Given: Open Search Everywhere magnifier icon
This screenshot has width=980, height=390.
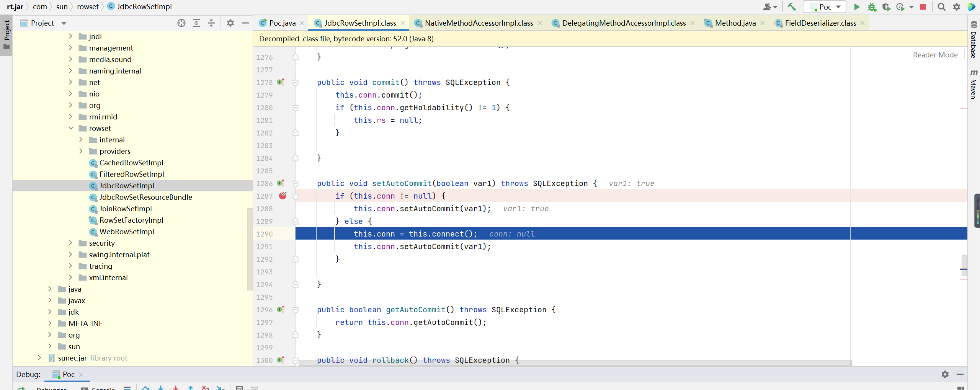Looking at the screenshot, I should tap(941, 7).
